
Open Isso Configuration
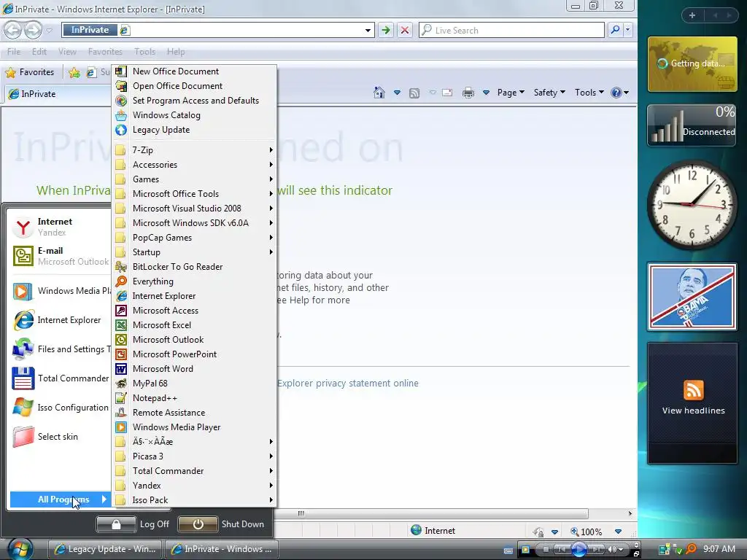coord(60,408)
